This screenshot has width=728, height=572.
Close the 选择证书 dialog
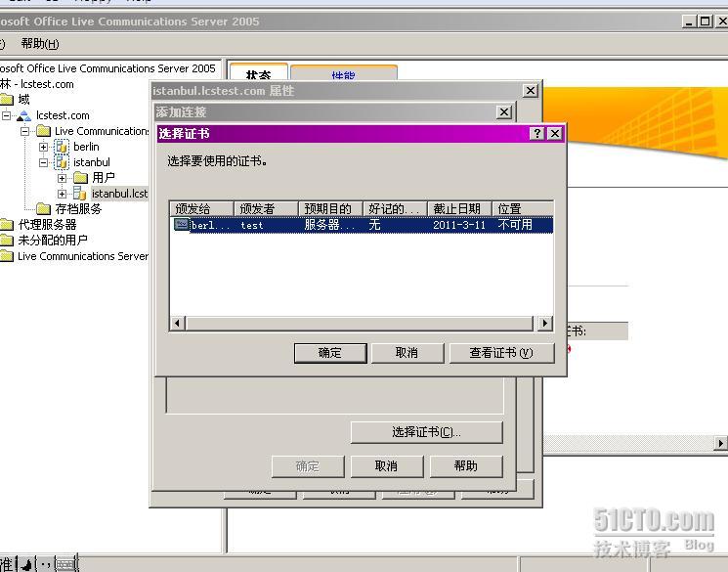(x=555, y=134)
